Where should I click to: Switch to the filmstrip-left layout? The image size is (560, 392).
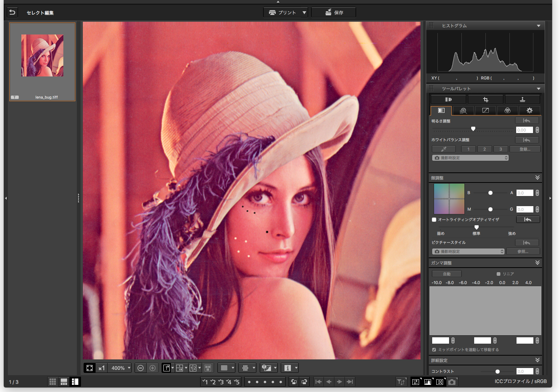[x=75, y=382]
